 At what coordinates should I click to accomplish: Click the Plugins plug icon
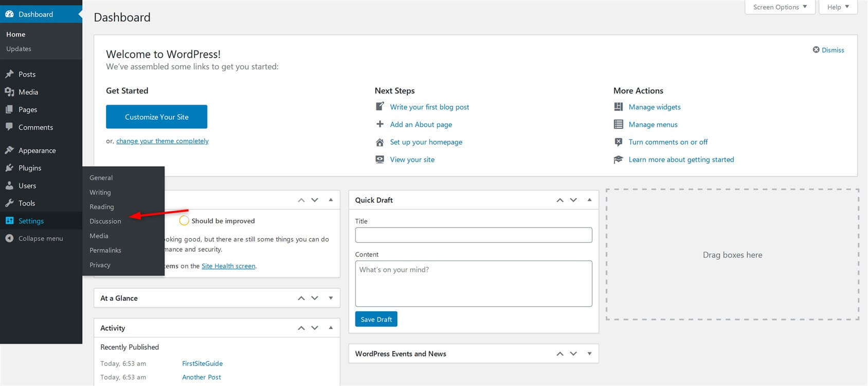9,168
